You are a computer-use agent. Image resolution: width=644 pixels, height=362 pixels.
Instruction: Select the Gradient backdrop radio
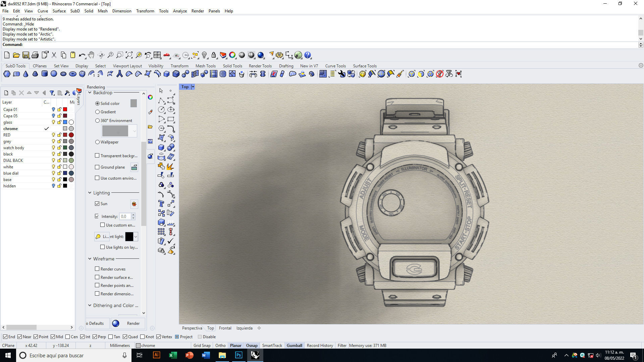97,112
